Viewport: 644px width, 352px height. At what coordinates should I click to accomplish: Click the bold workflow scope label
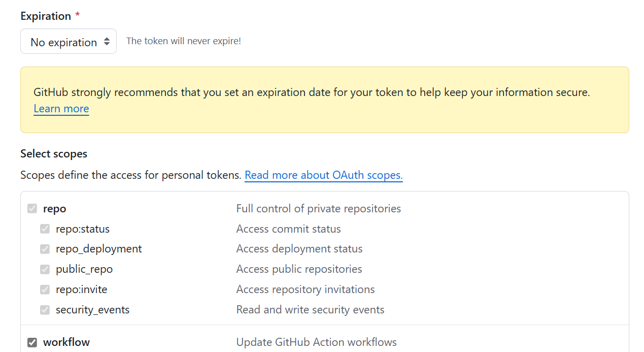point(66,342)
